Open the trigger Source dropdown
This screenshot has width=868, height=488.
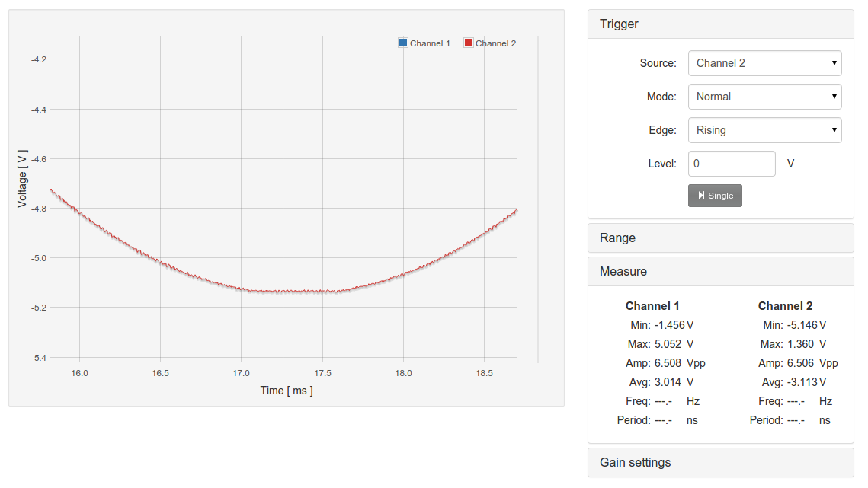pos(764,63)
